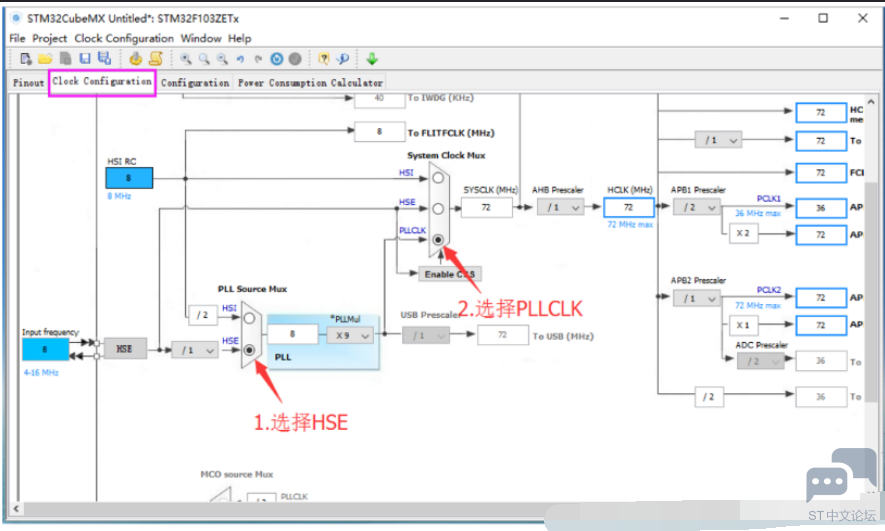
Task: Click the "4-16 MHz" input range label
Action: 41,372
